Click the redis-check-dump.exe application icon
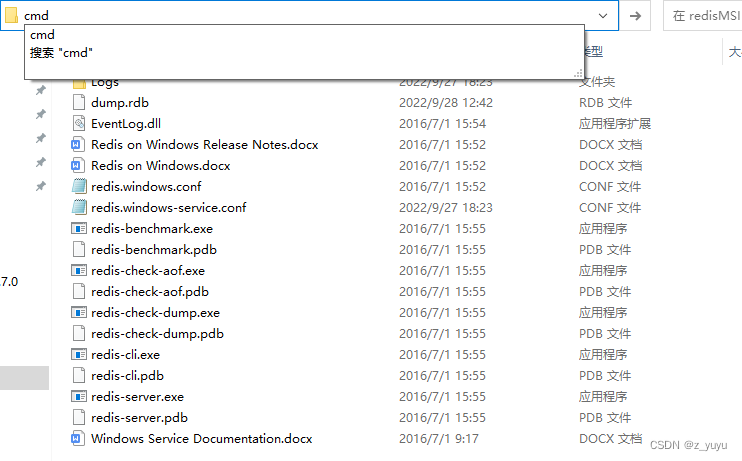The image size is (742, 461). [x=79, y=312]
